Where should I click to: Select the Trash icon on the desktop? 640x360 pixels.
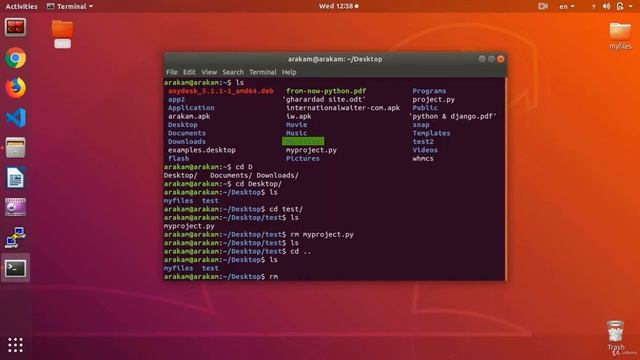click(616, 336)
